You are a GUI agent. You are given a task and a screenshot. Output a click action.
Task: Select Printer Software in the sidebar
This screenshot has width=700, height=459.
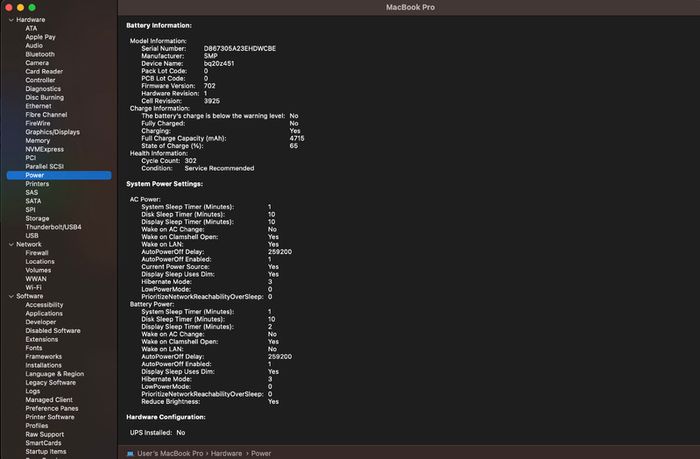click(x=50, y=417)
